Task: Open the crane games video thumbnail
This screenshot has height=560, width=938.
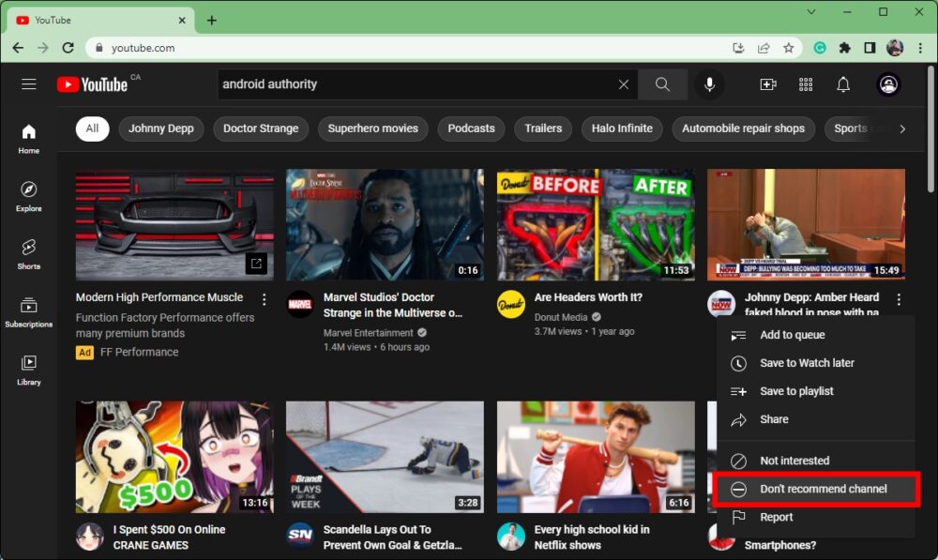Action: click(174, 457)
